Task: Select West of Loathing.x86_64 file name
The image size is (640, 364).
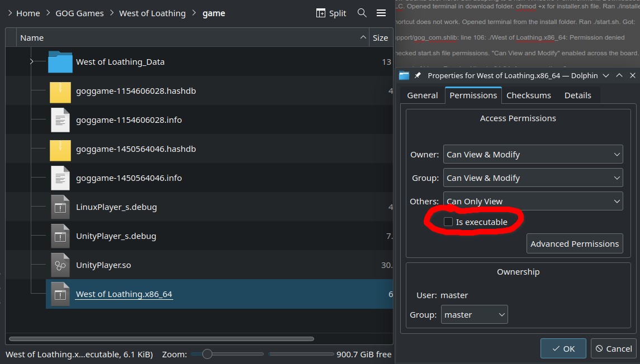Action: (124, 294)
